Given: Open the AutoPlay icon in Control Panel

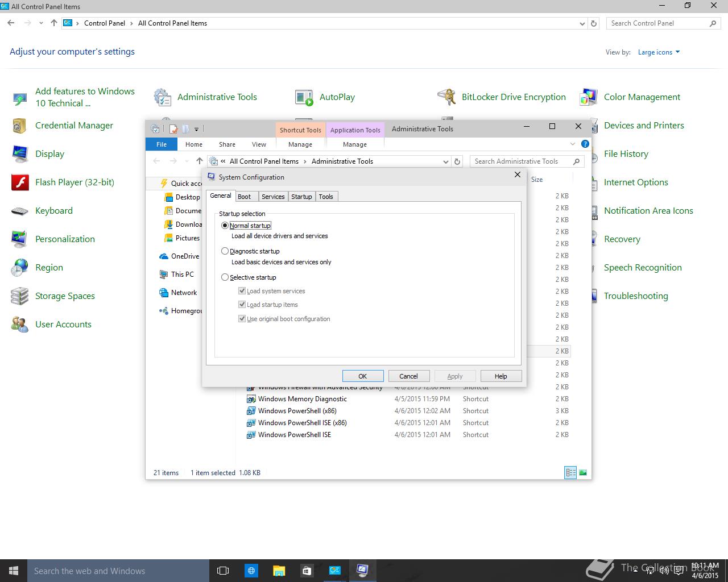Looking at the screenshot, I should [304, 97].
